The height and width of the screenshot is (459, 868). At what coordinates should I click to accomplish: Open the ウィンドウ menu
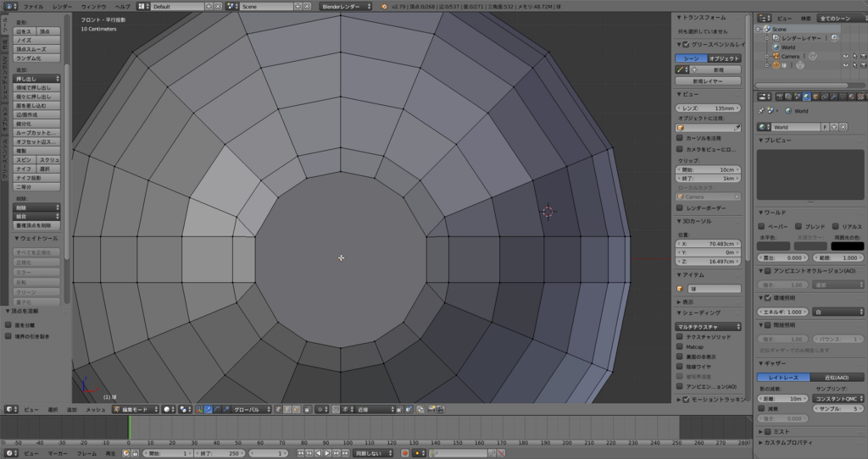coord(93,7)
